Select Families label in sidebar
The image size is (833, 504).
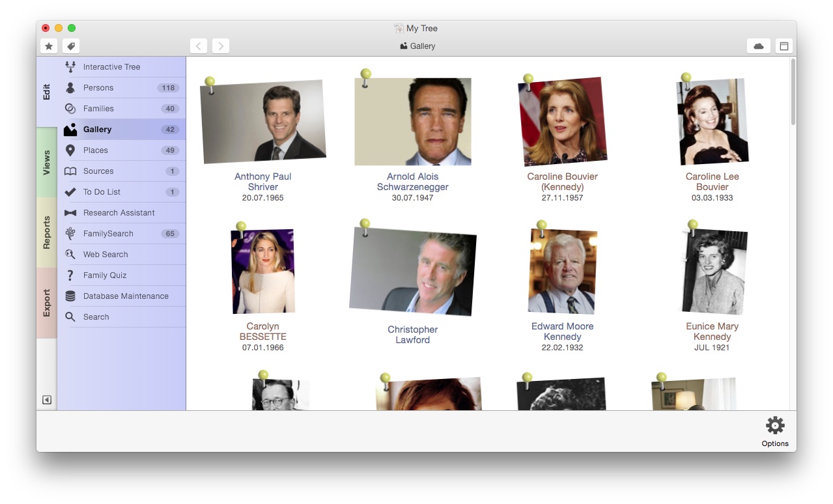pos(98,108)
